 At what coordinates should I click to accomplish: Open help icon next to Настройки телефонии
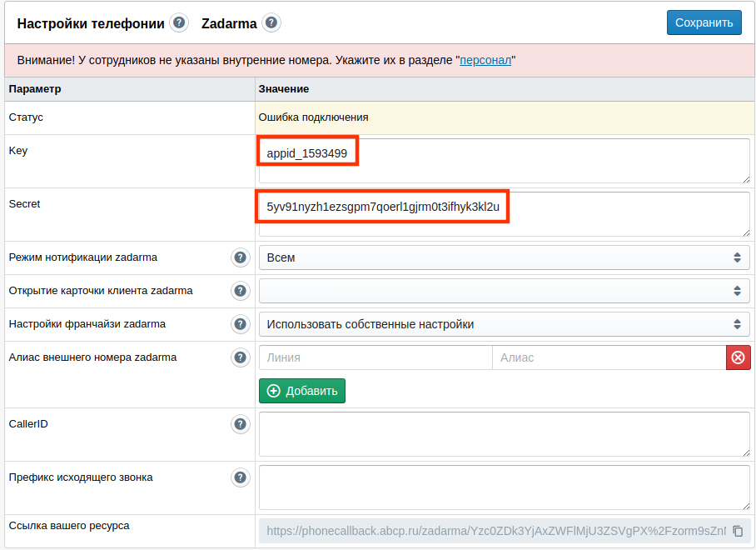pos(179,22)
